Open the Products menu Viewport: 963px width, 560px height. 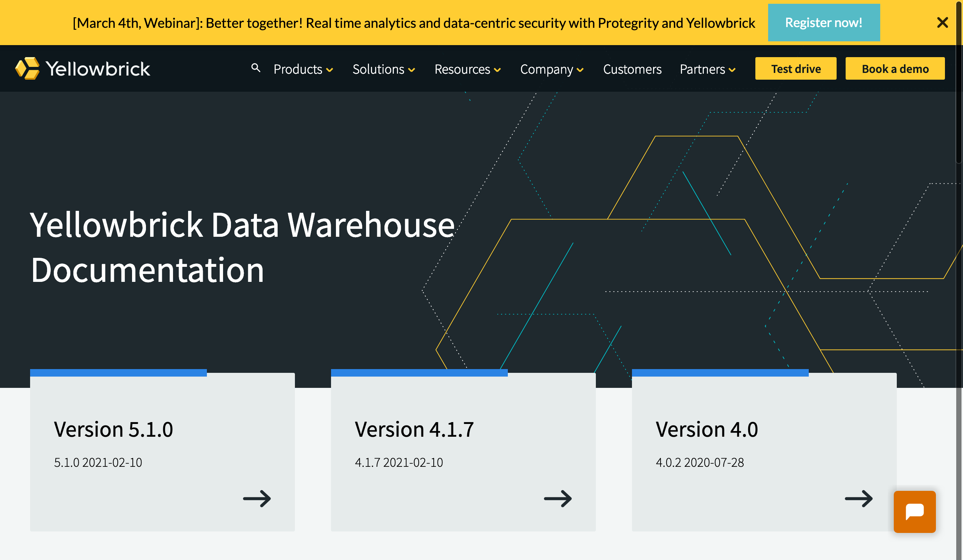[x=298, y=69]
